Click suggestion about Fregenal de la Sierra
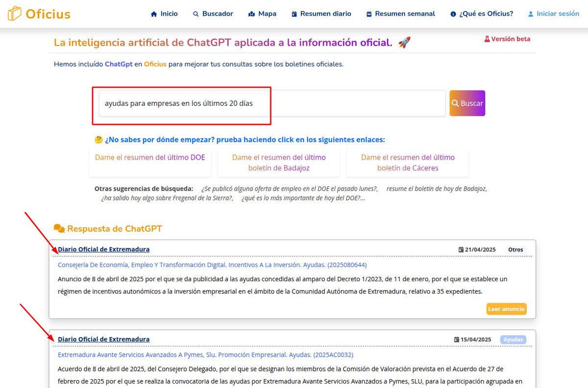 167,198
